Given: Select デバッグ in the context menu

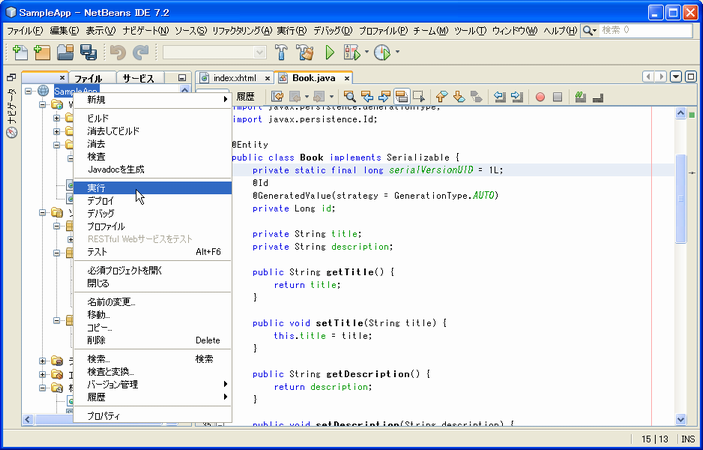Looking at the screenshot, I should [152, 213].
